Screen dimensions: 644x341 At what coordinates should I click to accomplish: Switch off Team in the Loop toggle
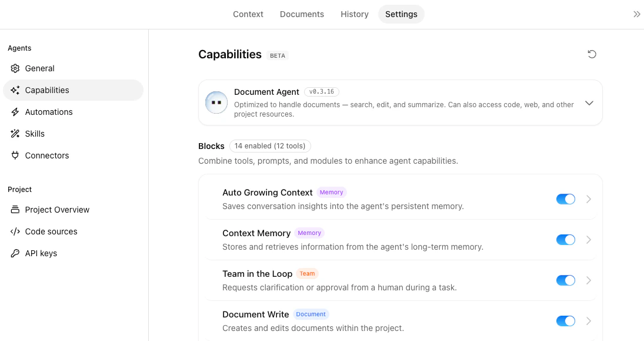(566, 280)
